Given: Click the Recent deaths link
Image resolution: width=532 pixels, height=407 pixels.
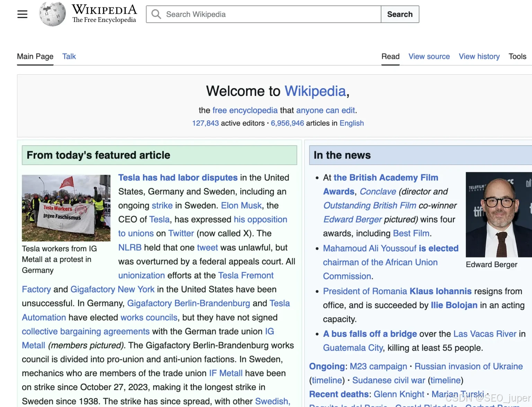Looking at the screenshot, I should (x=339, y=394).
